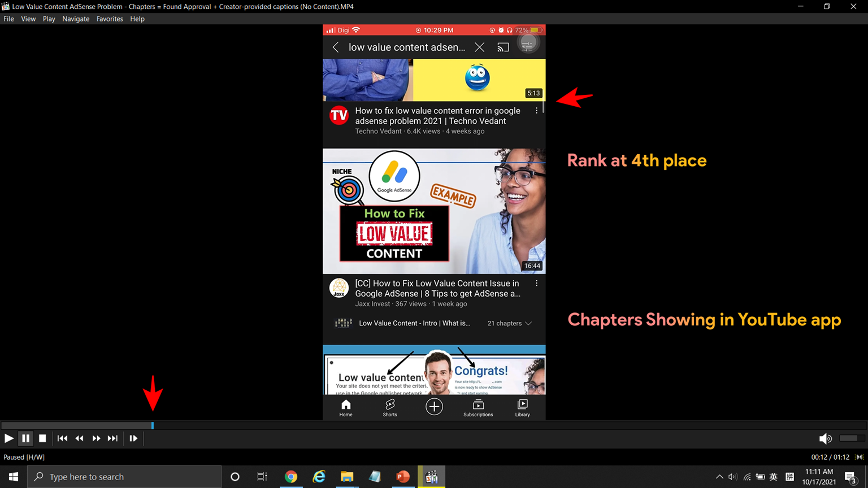Click the fast forward button
The height and width of the screenshot is (488, 868).
click(x=97, y=438)
